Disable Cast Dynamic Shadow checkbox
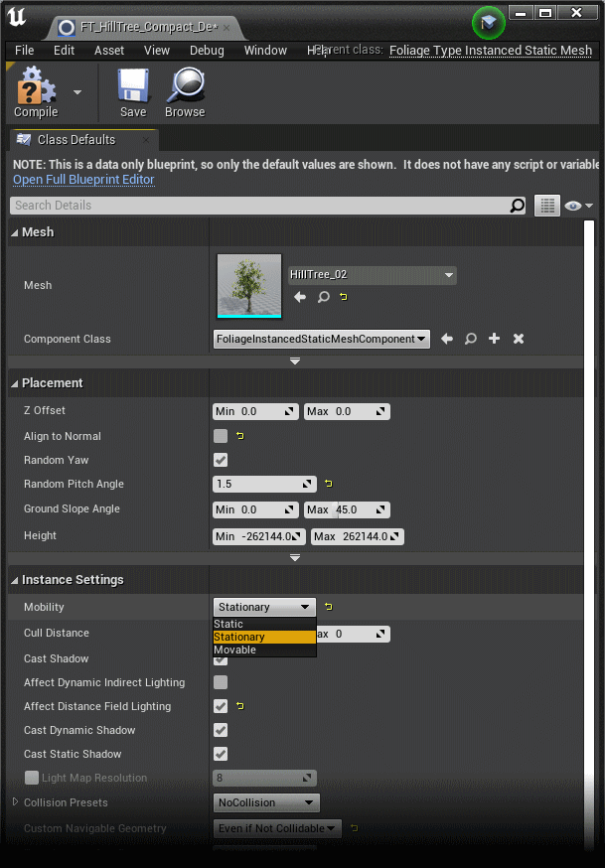605x868 pixels. [220, 730]
